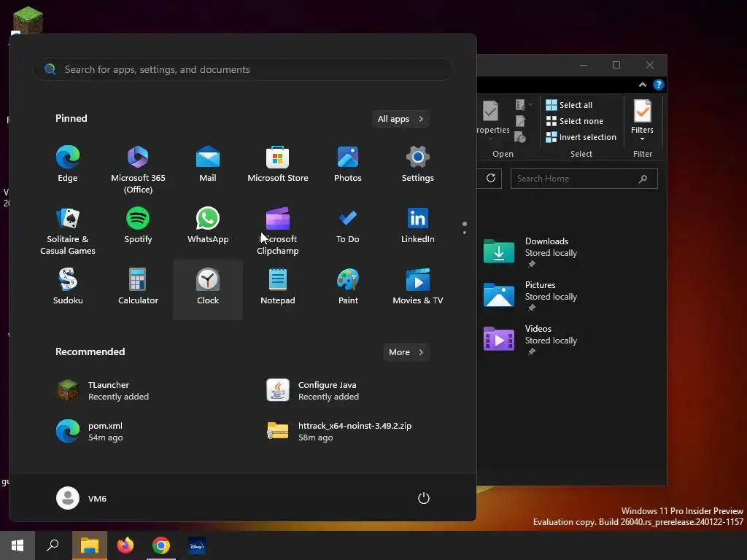Click Properties in File Explorer ribbon
747x560 pixels.
pos(492,119)
